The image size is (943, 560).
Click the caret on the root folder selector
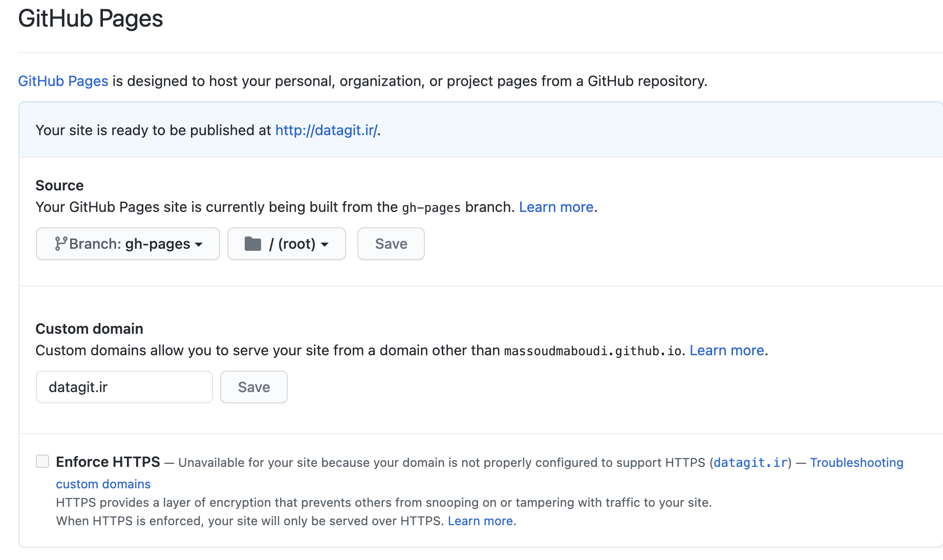(x=326, y=245)
